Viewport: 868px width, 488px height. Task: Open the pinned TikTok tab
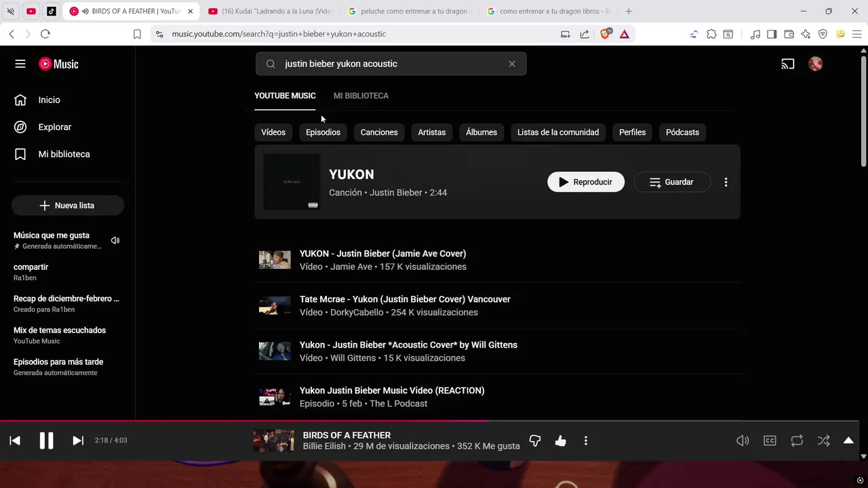52,12
